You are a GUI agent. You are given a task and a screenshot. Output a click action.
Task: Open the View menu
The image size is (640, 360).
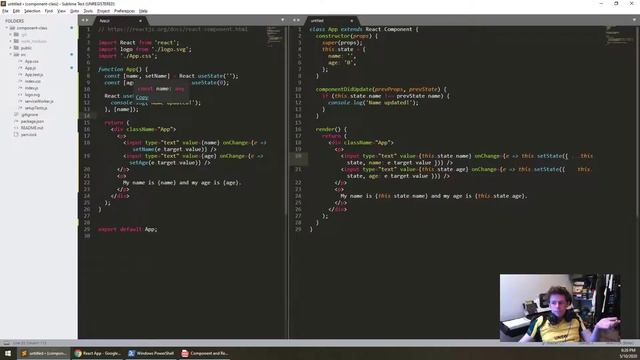click(x=61, y=11)
